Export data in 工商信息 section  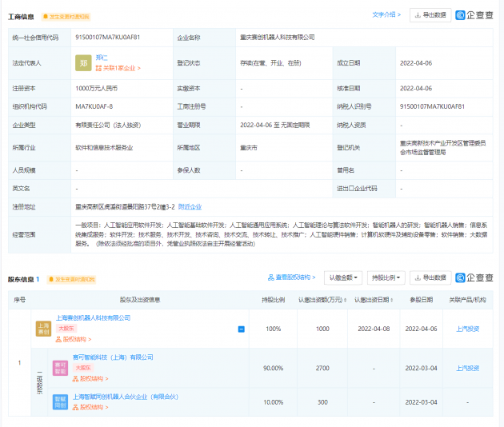point(430,15)
